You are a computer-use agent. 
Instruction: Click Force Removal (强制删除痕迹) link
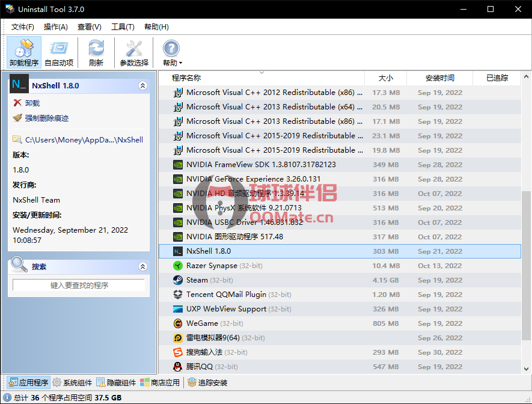pos(46,118)
